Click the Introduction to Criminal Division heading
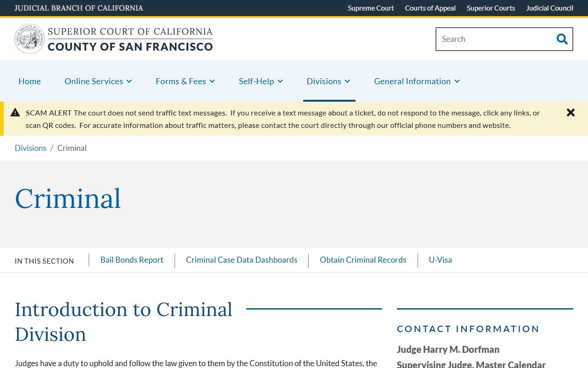 (x=124, y=322)
